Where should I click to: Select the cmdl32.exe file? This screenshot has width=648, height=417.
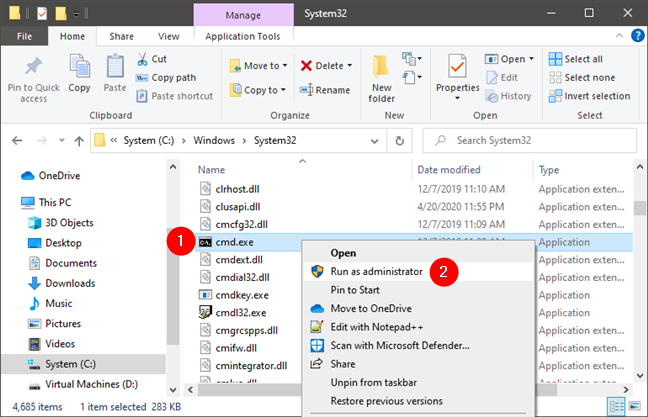point(233,313)
